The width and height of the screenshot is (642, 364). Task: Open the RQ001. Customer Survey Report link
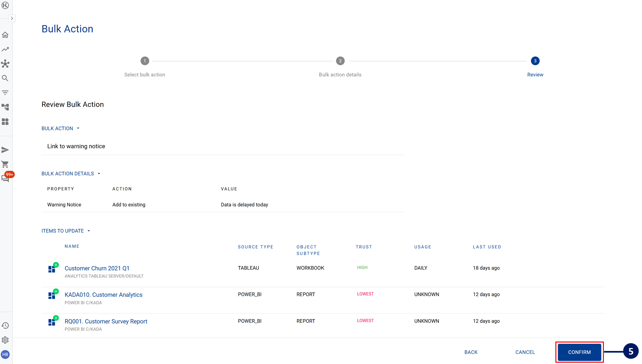tap(106, 321)
